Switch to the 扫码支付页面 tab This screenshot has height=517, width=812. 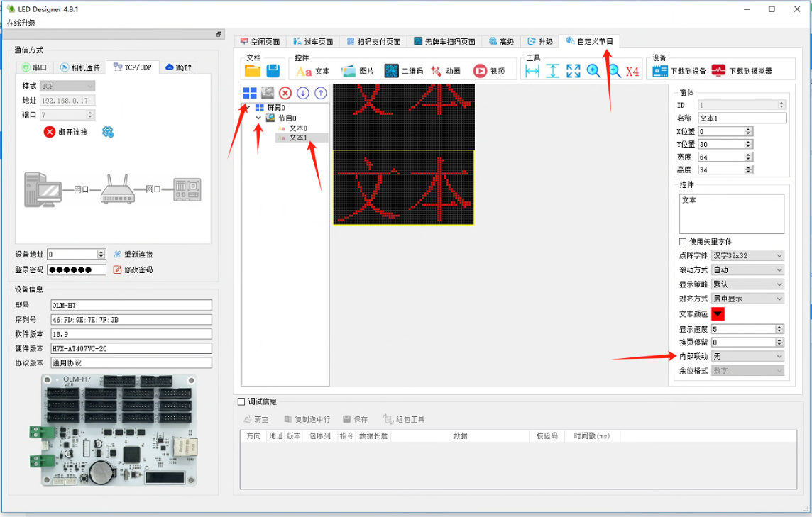click(374, 41)
